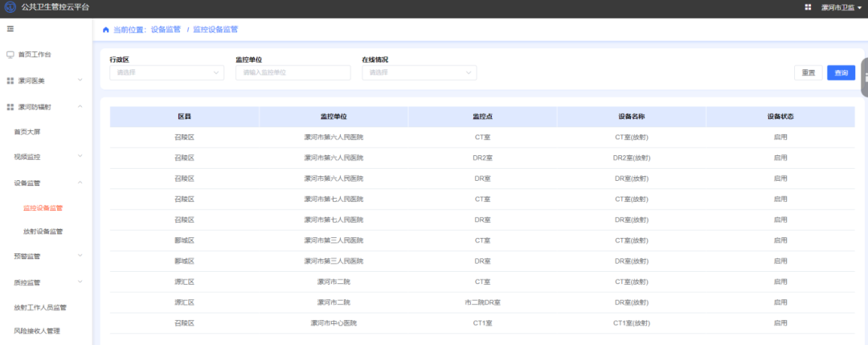Click the 市二院DR室 monitoring point cell
Viewport: 868px width, 345px height.
483,302
